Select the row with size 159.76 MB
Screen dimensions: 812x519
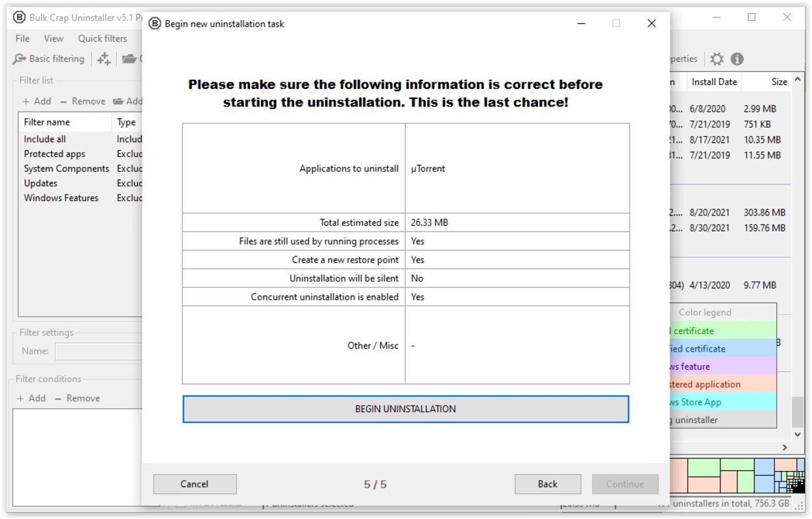click(x=730, y=228)
